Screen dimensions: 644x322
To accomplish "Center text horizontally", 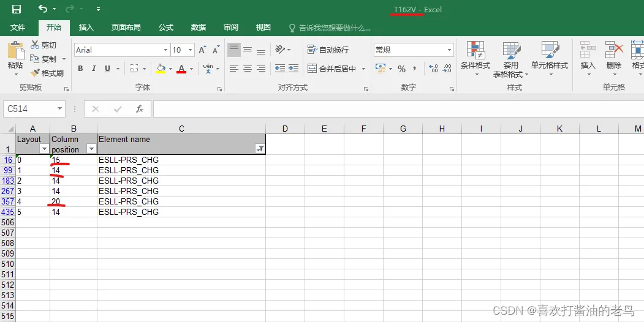I will (248, 69).
